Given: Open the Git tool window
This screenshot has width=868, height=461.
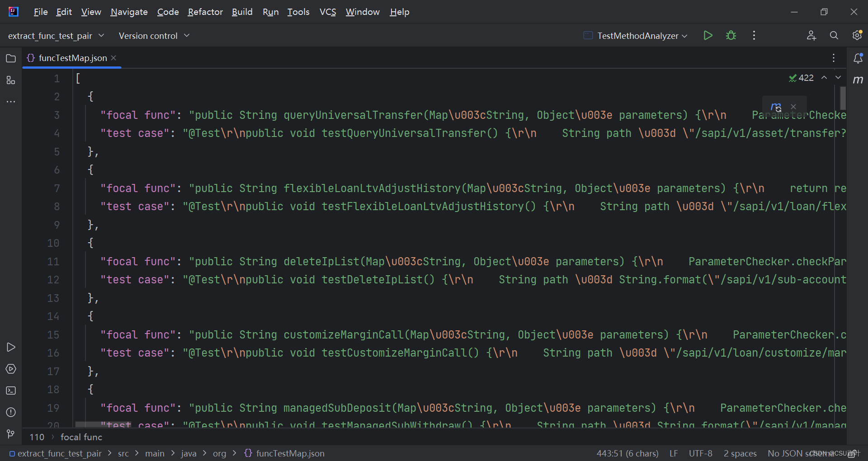Looking at the screenshot, I should coord(10,434).
